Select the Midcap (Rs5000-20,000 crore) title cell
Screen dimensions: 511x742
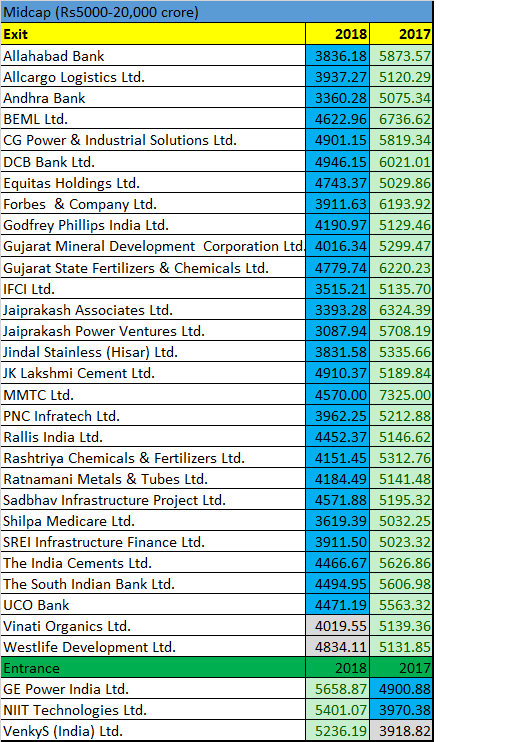point(217,12)
